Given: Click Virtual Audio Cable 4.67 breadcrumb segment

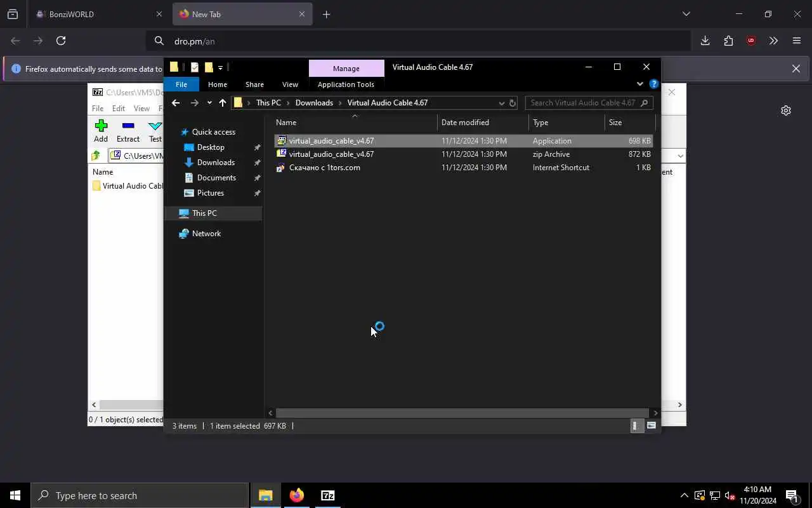Looking at the screenshot, I should (x=388, y=103).
